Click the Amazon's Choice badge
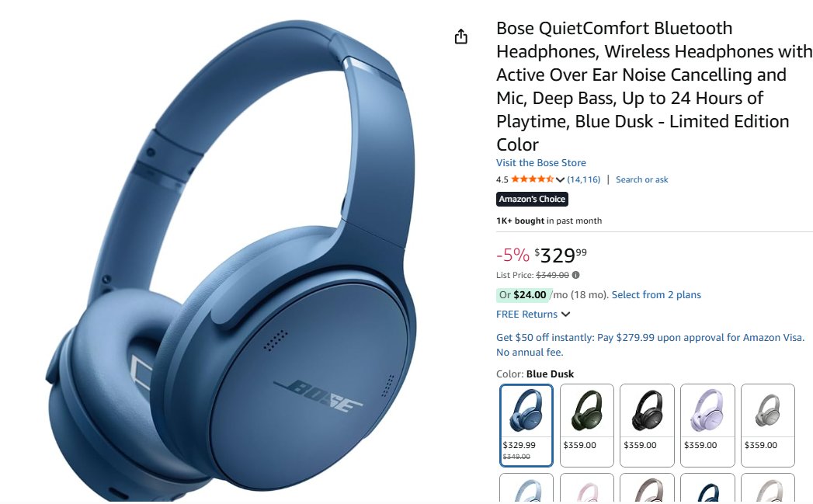The height and width of the screenshot is (504, 813). click(x=532, y=199)
